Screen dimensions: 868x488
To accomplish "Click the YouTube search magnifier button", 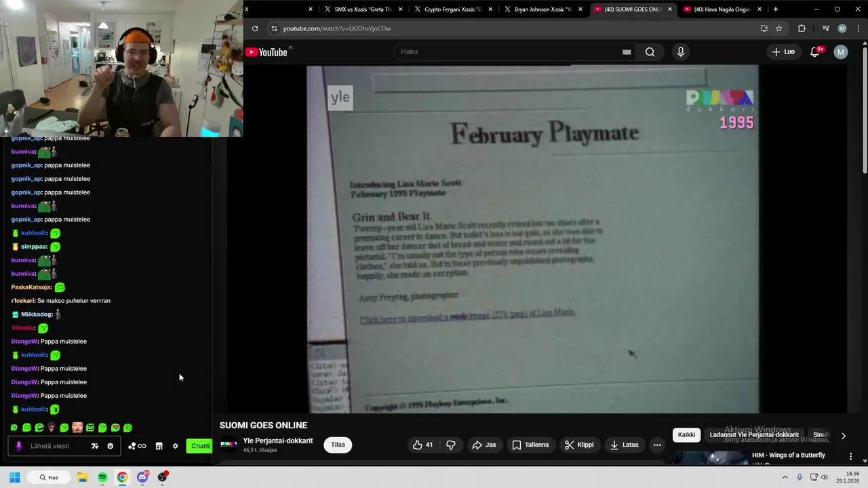I will [x=650, y=52].
